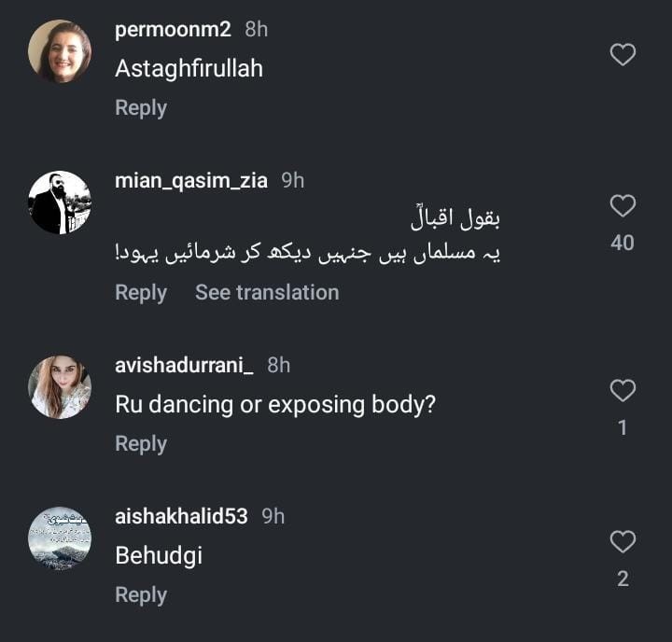
Task: Open username avishadurrani_
Action: (184, 365)
